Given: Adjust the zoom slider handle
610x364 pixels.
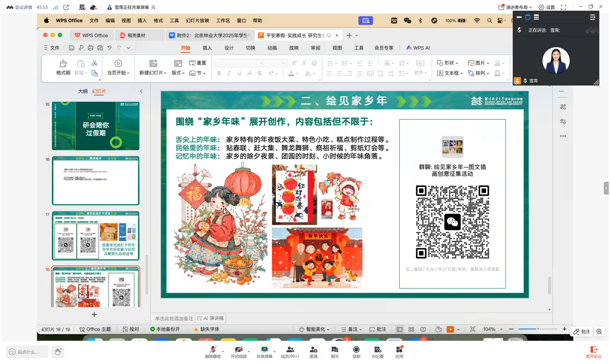Looking at the screenshot, I should (x=538, y=329).
